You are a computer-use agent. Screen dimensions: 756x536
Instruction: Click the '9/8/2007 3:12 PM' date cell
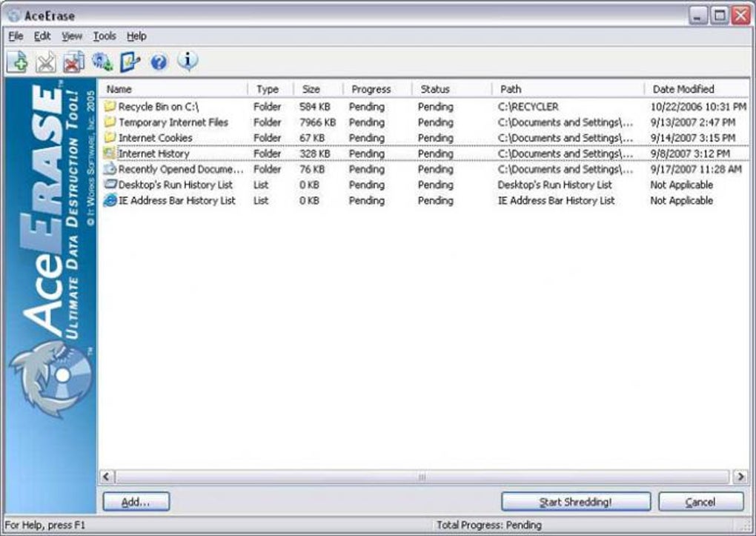pyautogui.click(x=690, y=153)
